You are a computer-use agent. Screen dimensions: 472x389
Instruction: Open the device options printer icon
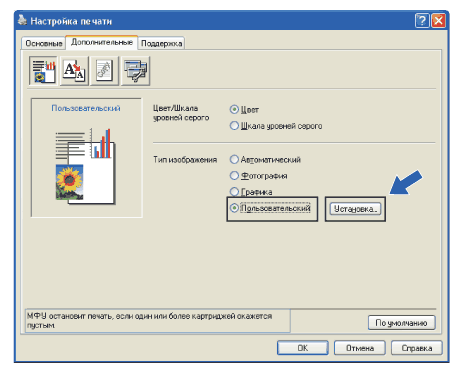135,71
